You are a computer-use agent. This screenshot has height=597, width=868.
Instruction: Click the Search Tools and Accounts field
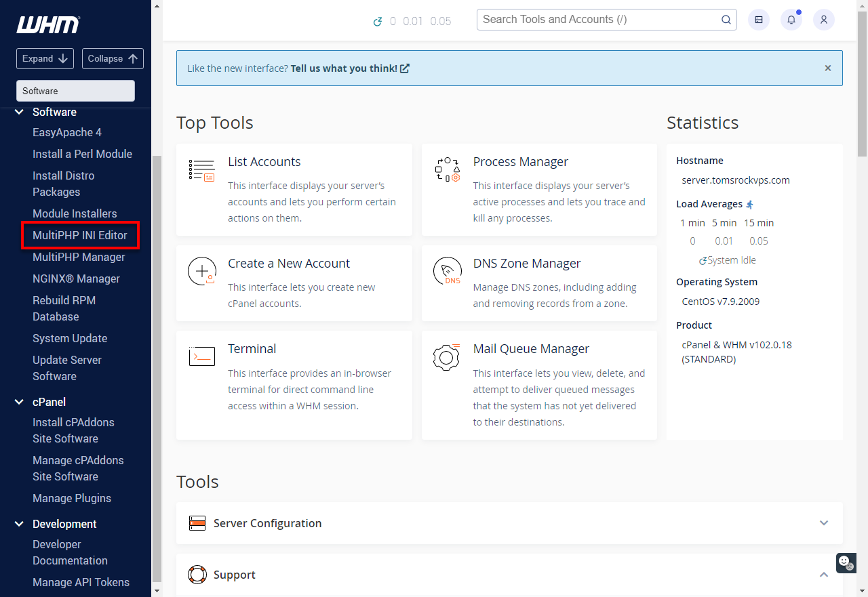click(597, 20)
